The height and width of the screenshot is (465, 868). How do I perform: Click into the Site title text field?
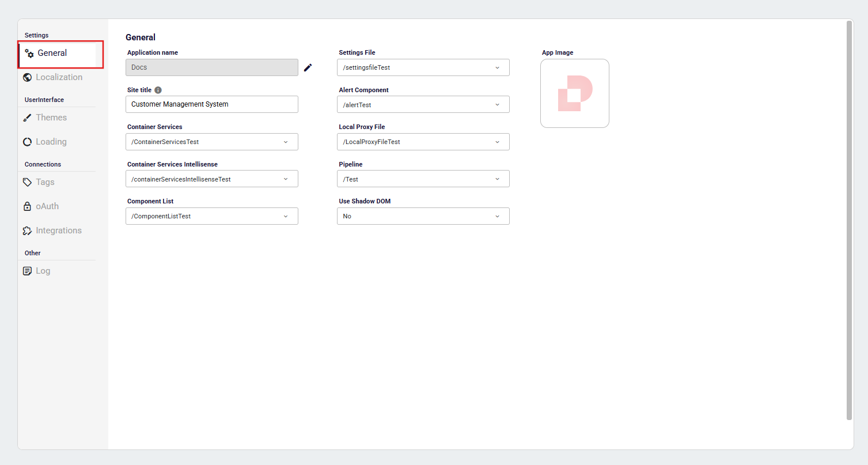(x=211, y=104)
